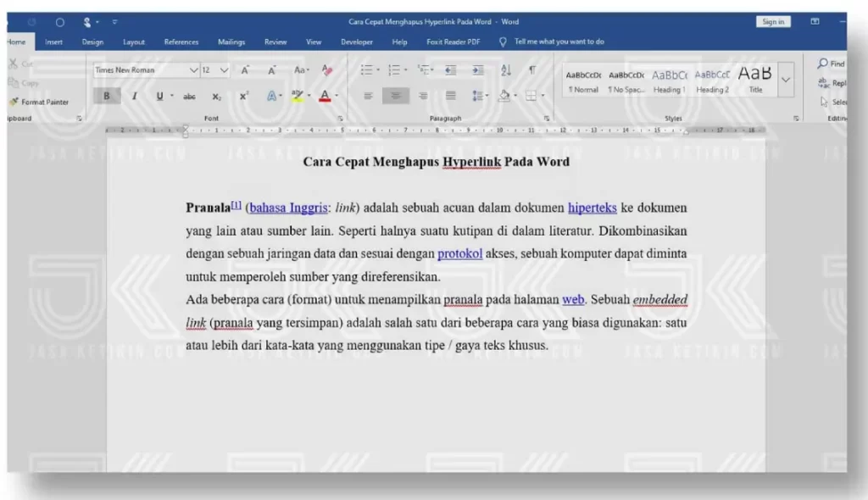868x500 pixels.
Task: Click the Sort A-Z icon
Action: coord(505,69)
